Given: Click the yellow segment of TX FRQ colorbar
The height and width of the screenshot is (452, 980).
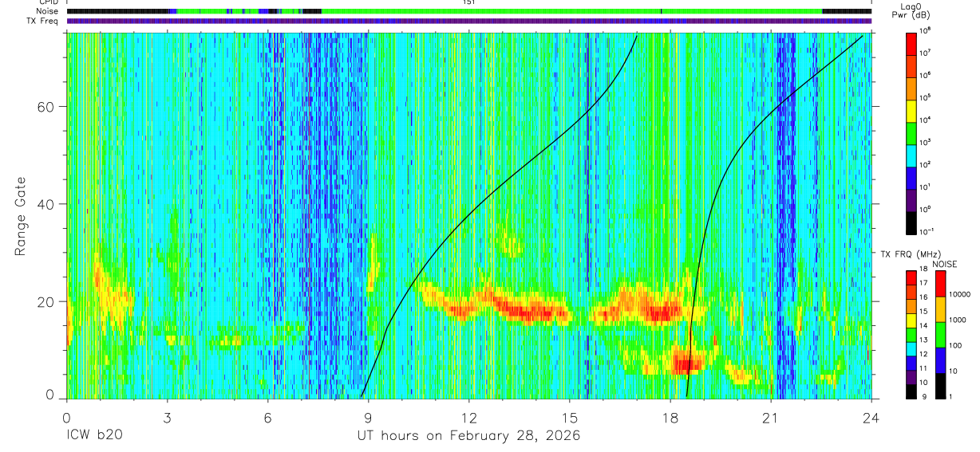Looking at the screenshot, I should tap(911, 320).
